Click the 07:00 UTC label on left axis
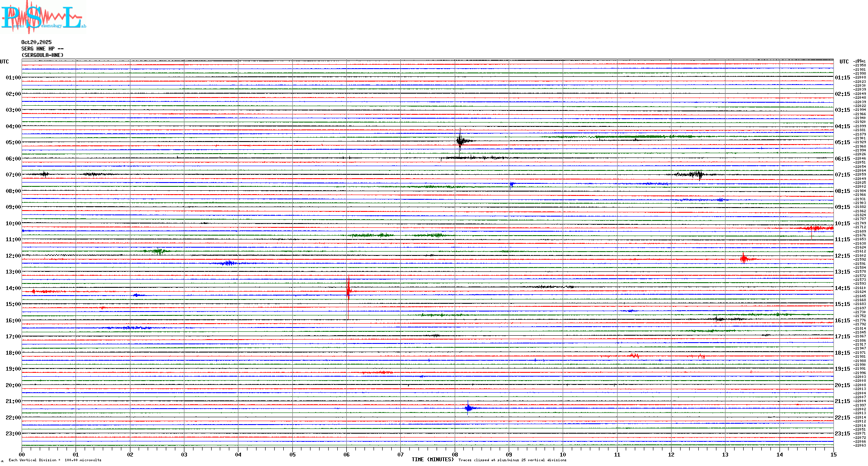This screenshot has width=868, height=466. pyautogui.click(x=13, y=175)
